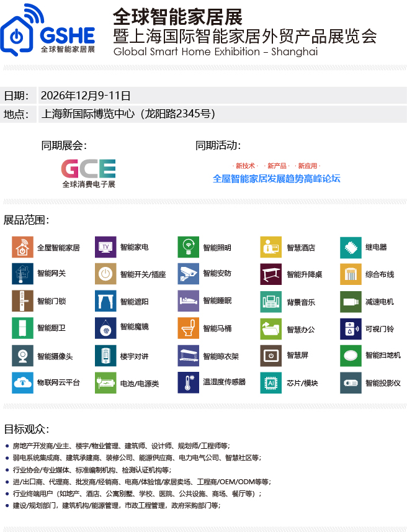Select the 智能开关/插座 power icon
407x532 pixels.
[x=105, y=274]
